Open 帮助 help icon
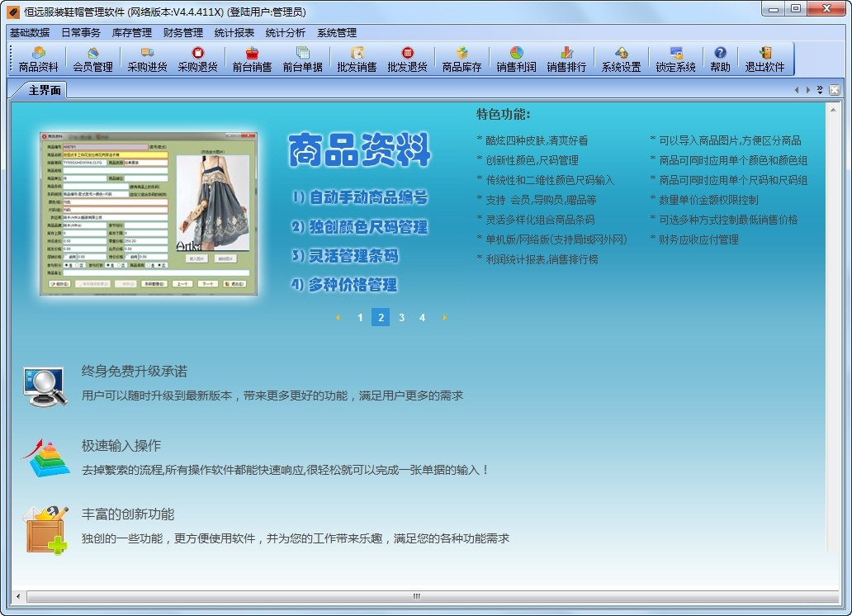 click(x=720, y=59)
